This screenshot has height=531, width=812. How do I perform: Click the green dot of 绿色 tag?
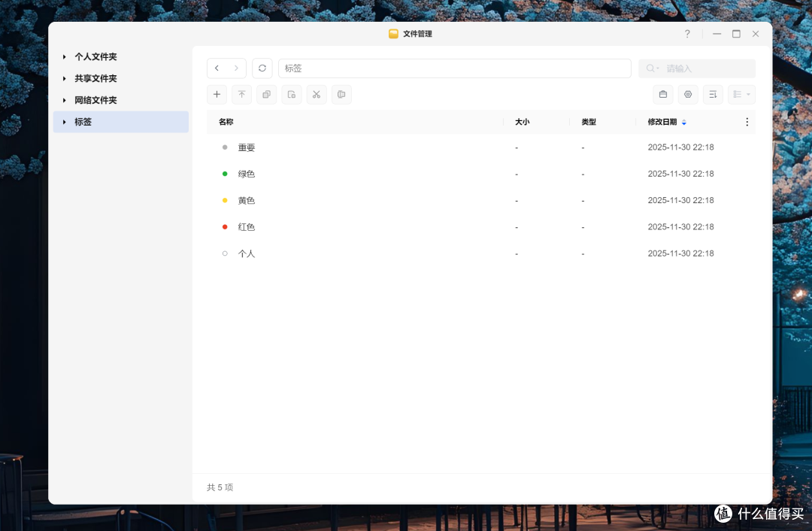point(225,174)
